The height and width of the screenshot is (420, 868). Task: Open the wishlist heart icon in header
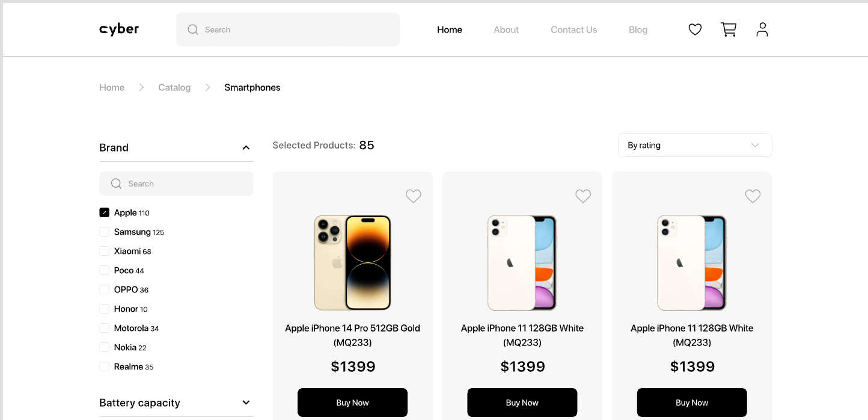(x=695, y=29)
